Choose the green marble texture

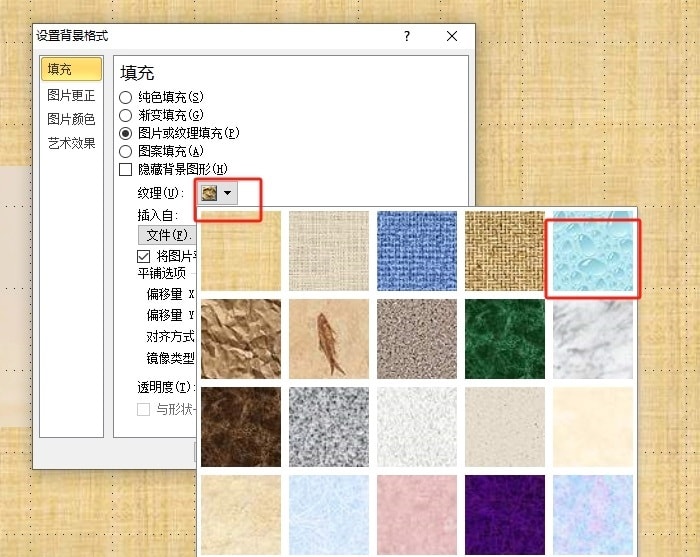(x=505, y=338)
